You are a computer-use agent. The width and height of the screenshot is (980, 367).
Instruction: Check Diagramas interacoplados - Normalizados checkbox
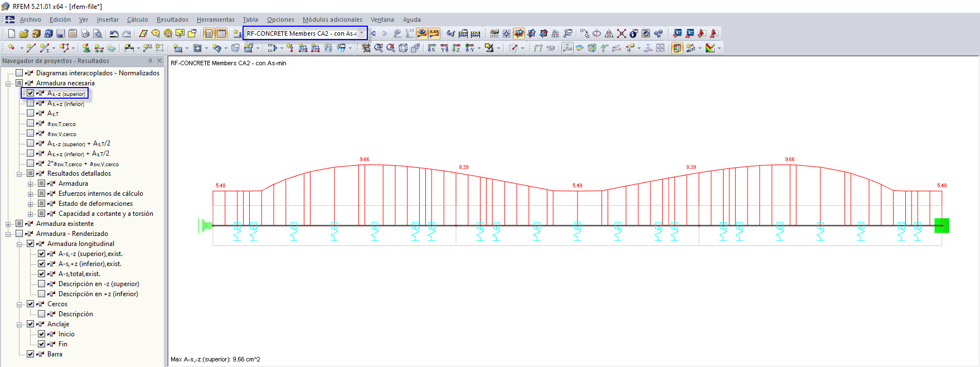(x=20, y=73)
